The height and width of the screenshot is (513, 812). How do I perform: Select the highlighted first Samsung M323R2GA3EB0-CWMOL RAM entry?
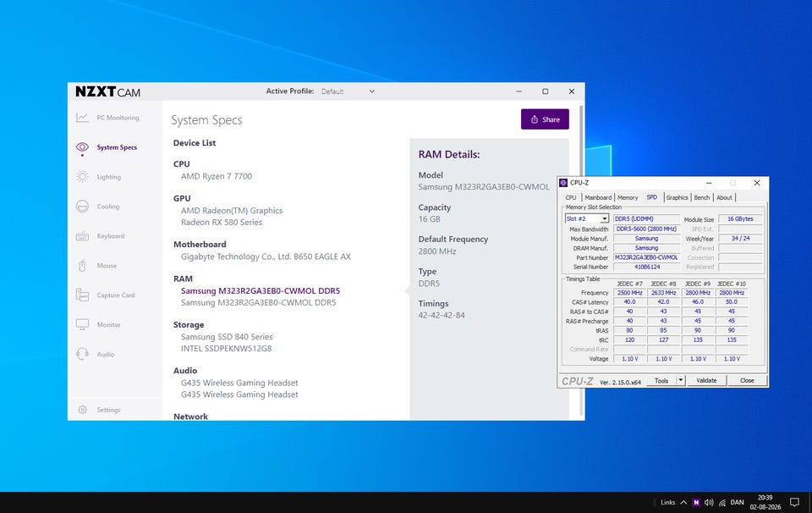[260, 290]
